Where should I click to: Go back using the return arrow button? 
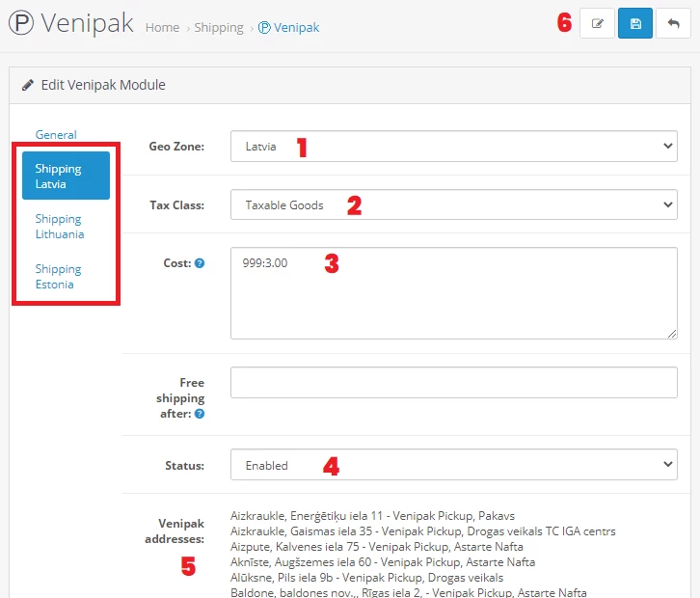(x=673, y=24)
